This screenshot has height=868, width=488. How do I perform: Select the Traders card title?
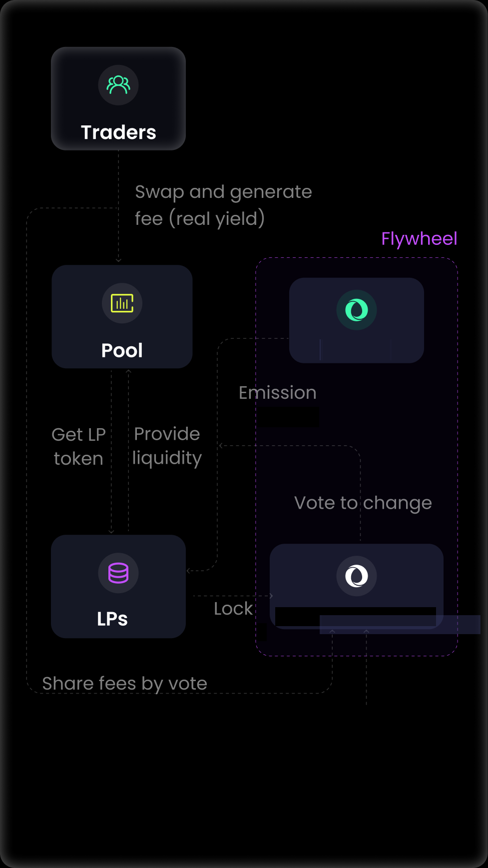118,132
